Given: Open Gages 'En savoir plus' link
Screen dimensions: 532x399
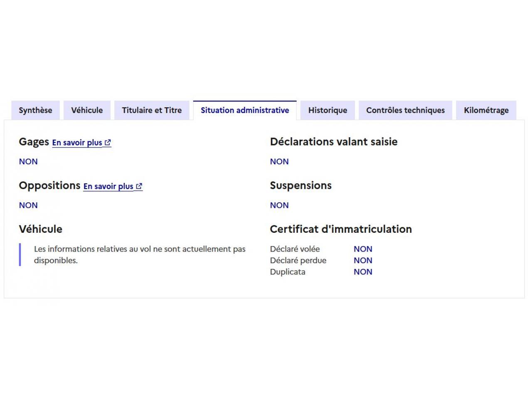Looking at the screenshot, I should (x=77, y=143).
